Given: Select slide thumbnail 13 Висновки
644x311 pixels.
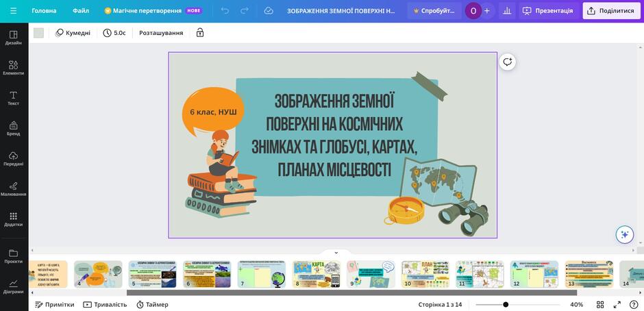Looking at the screenshot, I should 589,274.
